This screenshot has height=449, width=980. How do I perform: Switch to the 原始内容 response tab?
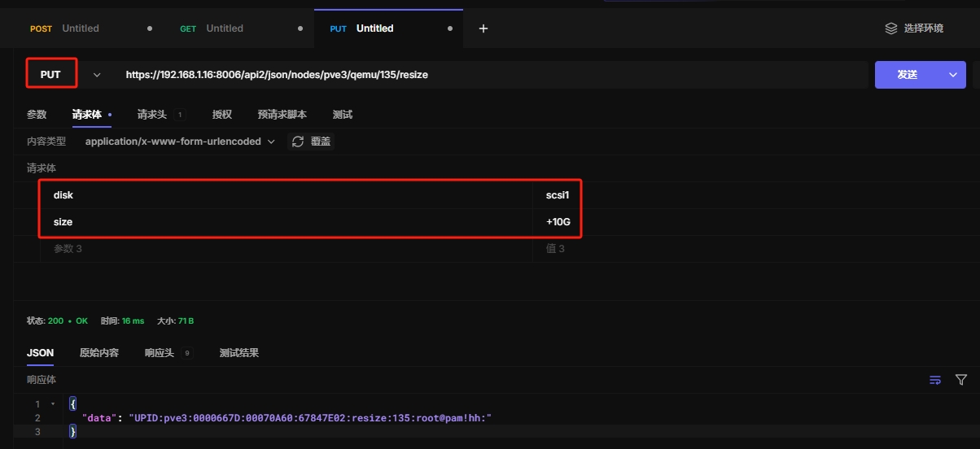coord(98,353)
